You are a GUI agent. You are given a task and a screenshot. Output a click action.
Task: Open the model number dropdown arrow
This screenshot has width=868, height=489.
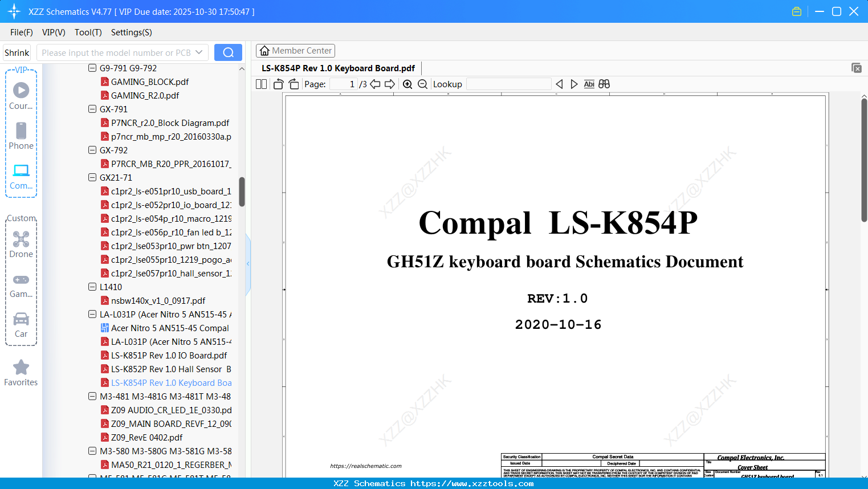coord(199,52)
